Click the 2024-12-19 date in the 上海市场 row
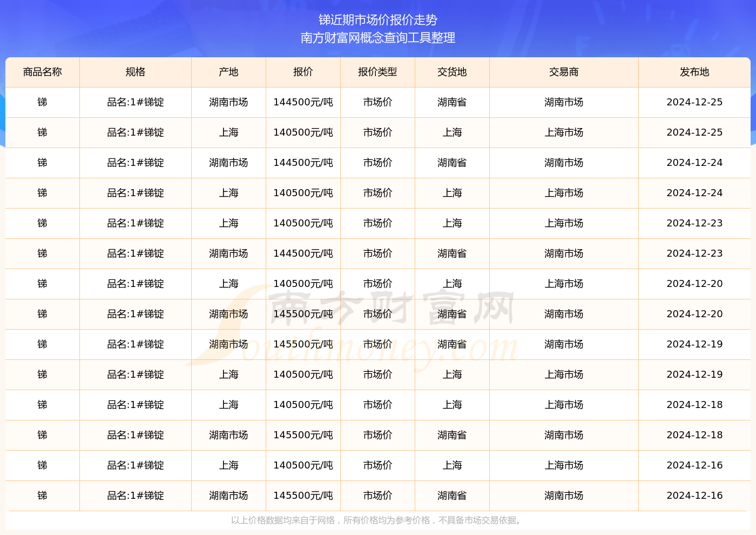This screenshot has width=756, height=535. tap(695, 374)
